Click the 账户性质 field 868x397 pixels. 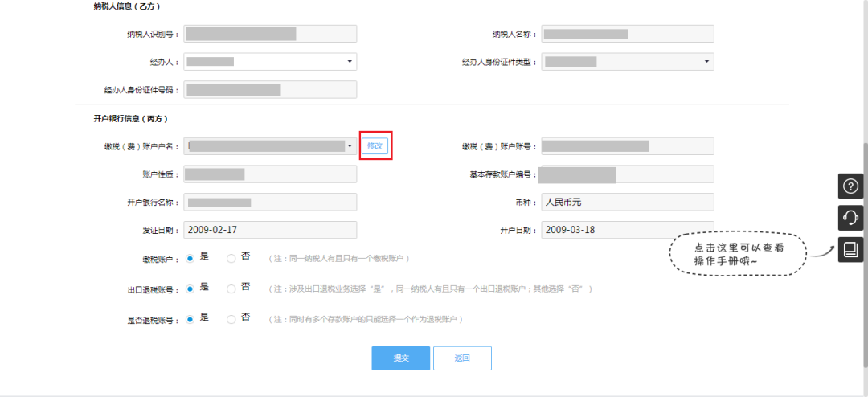pos(270,174)
